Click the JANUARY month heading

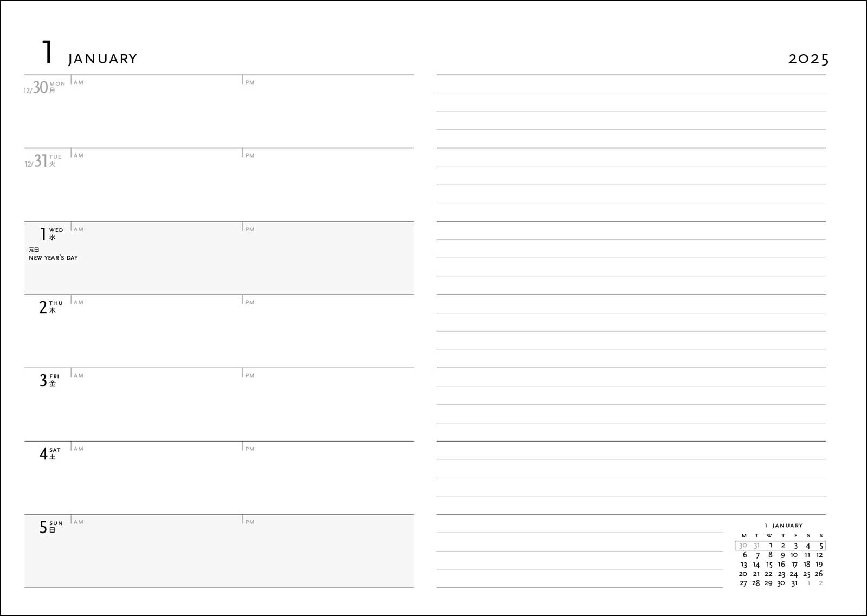tap(102, 59)
